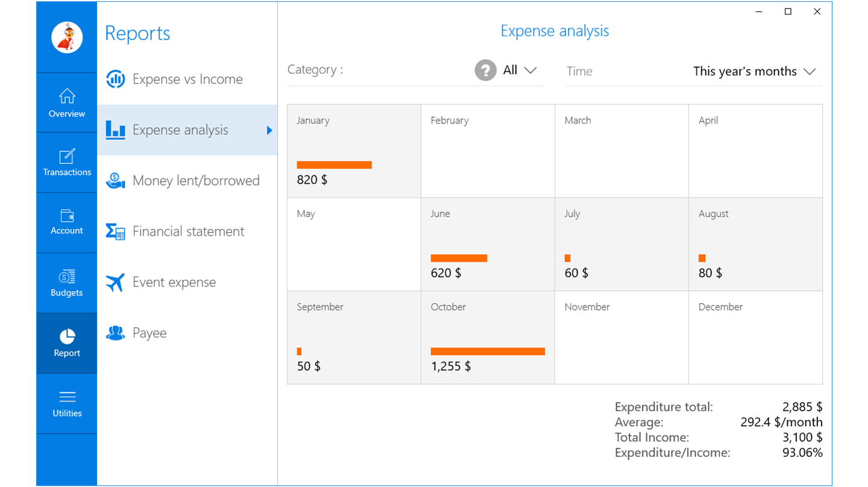Select the January month tile
This screenshot has height=487, width=868.
354,151
